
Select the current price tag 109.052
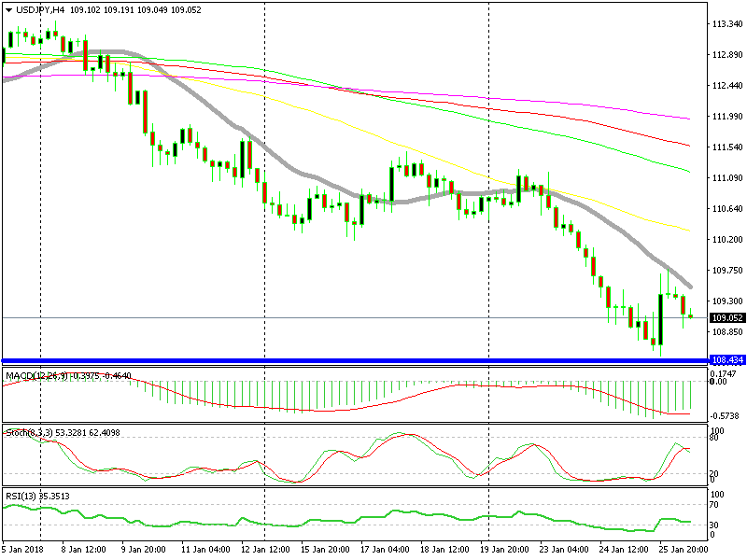coord(727,317)
